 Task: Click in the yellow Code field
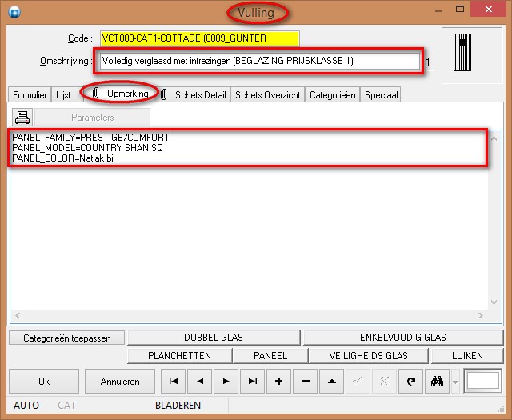199,38
